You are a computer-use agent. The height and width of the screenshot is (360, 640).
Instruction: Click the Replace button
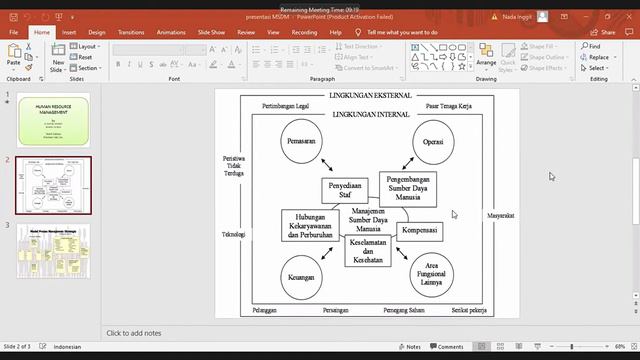(598, 57)
